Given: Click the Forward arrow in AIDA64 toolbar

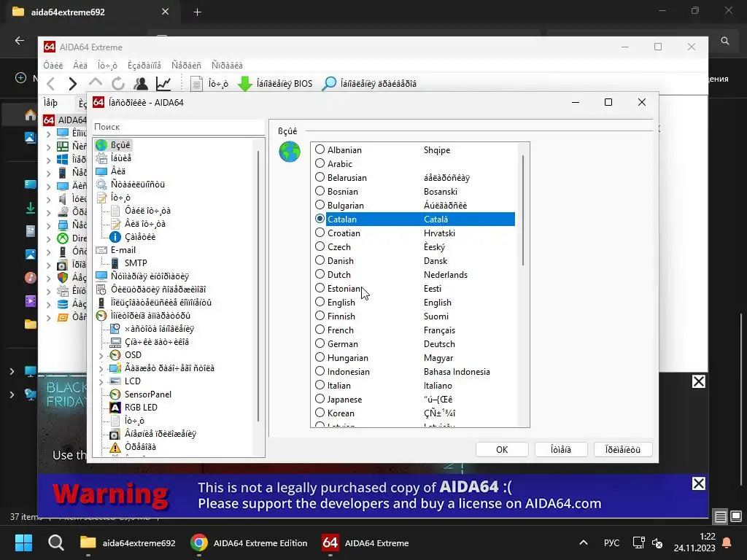Looking at the screenshot, I should pos(72,84).
